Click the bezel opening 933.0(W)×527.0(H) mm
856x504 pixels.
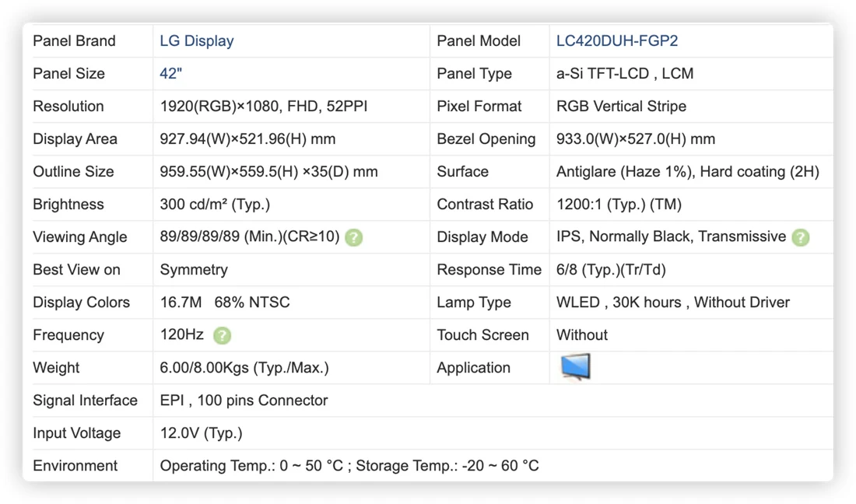636,139
